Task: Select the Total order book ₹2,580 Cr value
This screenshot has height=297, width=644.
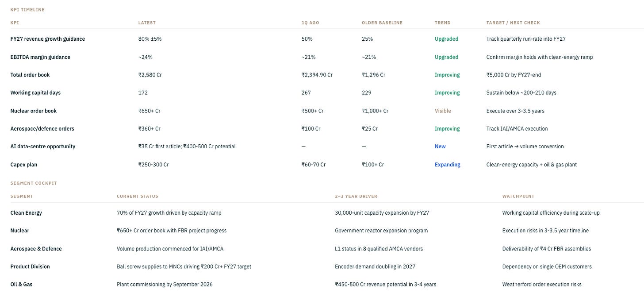Action: 150,75
